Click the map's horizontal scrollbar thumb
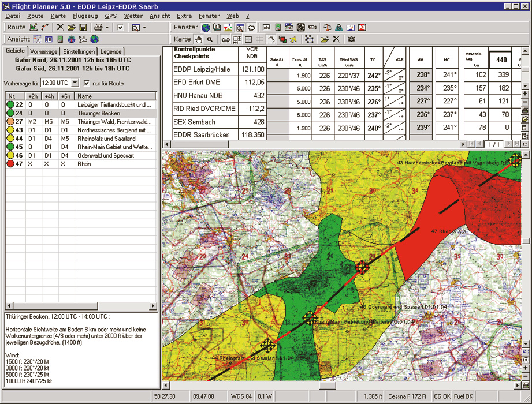This screenshot has height=404, width=532. [x=328, y=386]
